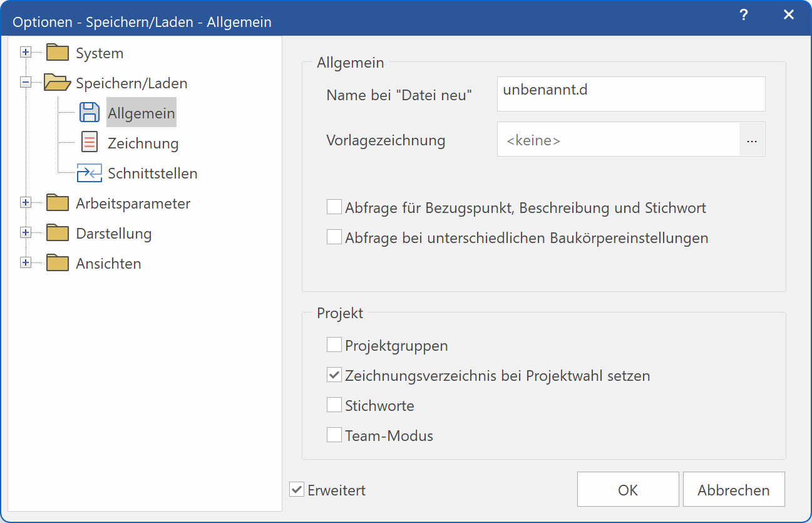Uncheck the Erweitert checkbox
Viewport: 812px width, 523px height.
point(296,489)
